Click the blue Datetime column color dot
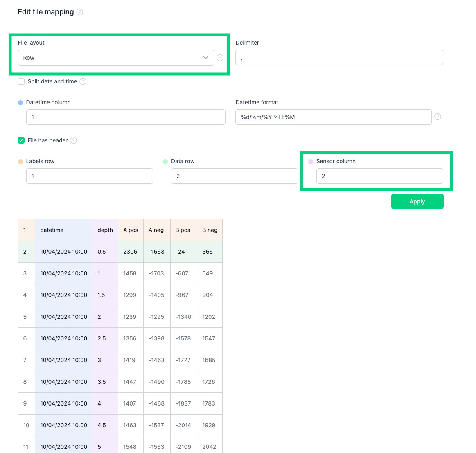 click(x=20, y=103)
